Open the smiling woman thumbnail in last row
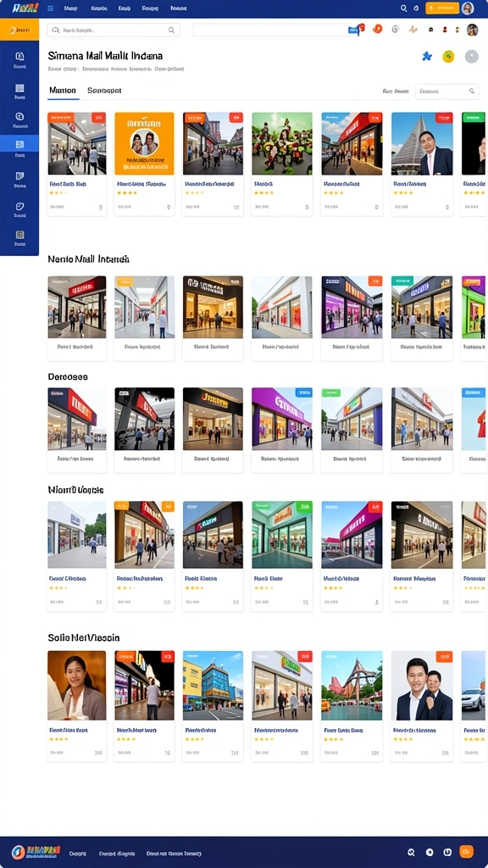 76,685
